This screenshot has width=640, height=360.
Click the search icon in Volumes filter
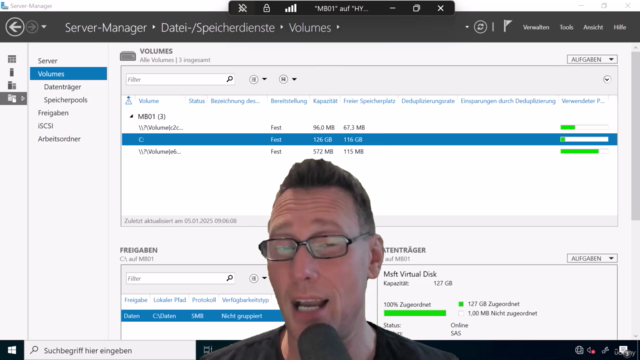(230, 79)
